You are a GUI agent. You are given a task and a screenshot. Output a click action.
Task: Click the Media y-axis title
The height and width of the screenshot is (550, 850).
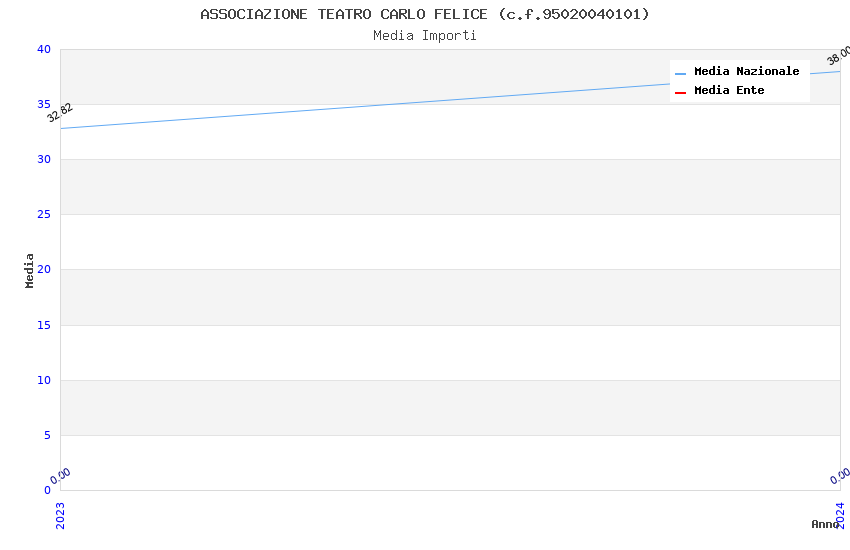[x=29, y=271]
